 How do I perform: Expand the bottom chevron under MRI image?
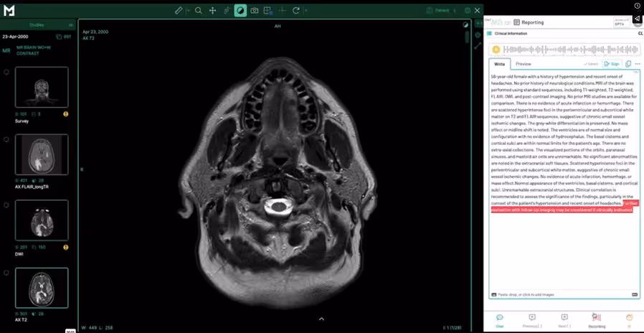[321, 319]
